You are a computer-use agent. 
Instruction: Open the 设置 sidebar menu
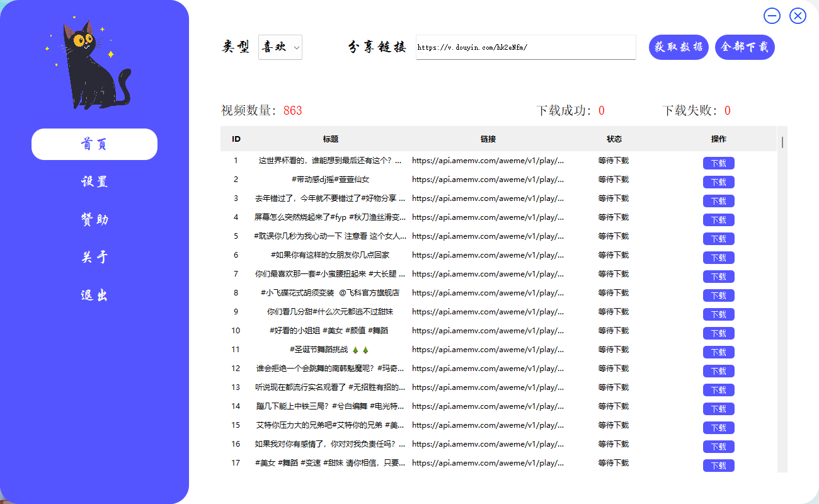(x=94, y=182)
